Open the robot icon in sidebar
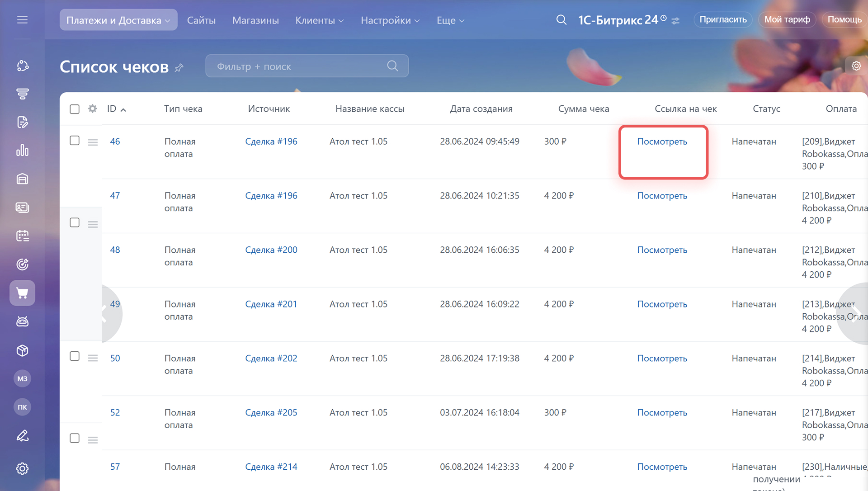 (x=22, y=321)
